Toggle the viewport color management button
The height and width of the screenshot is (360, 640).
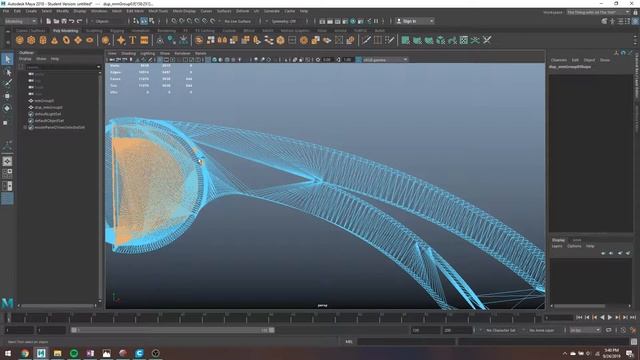click(x=358, y=60)
